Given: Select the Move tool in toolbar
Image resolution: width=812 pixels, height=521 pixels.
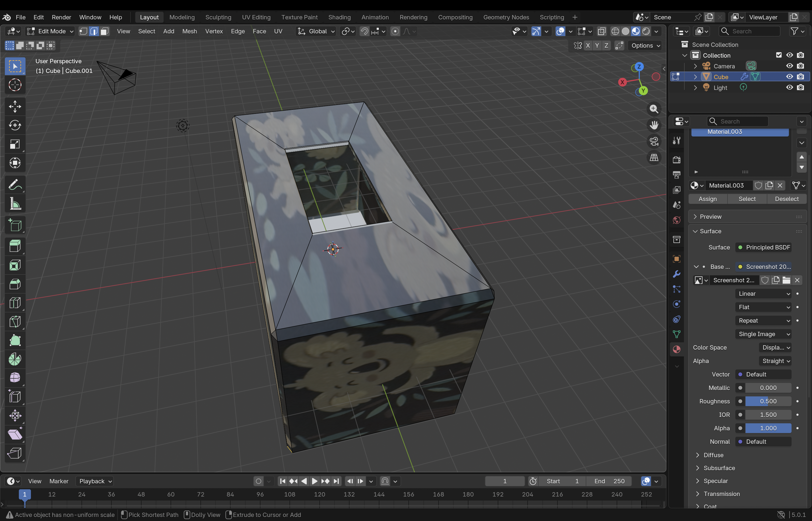Looking at the screenshot, I should 15,107.
